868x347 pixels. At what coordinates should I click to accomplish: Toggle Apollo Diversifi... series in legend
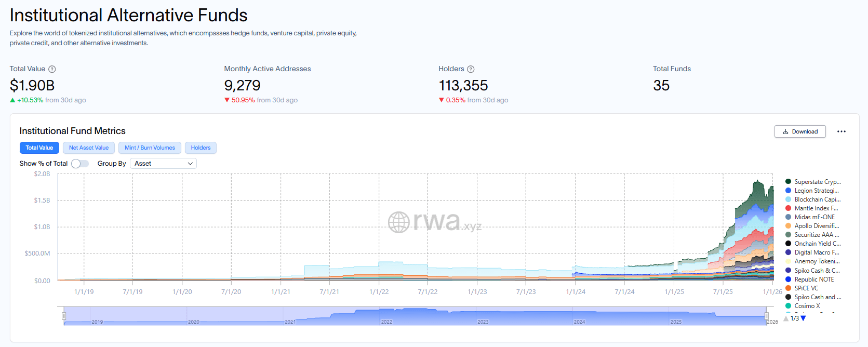pos(812,226)
